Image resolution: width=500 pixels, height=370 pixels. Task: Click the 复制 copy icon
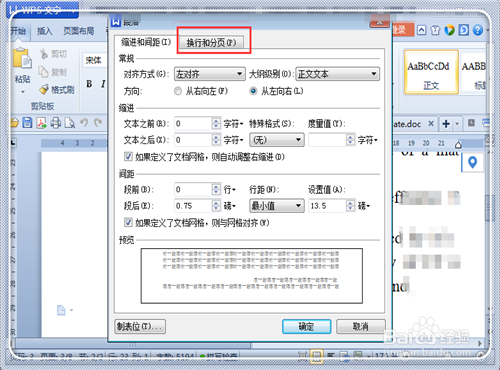pos(44,71)
